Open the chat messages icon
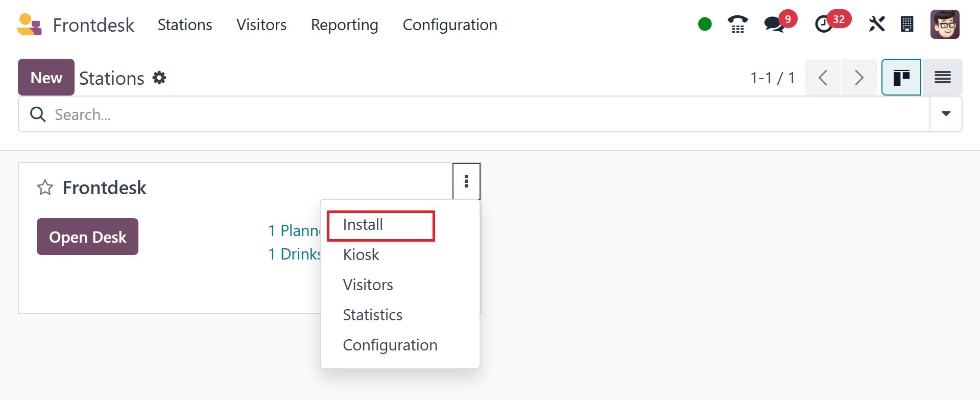This screenshot has height=400, width=980. click(775, 24)
